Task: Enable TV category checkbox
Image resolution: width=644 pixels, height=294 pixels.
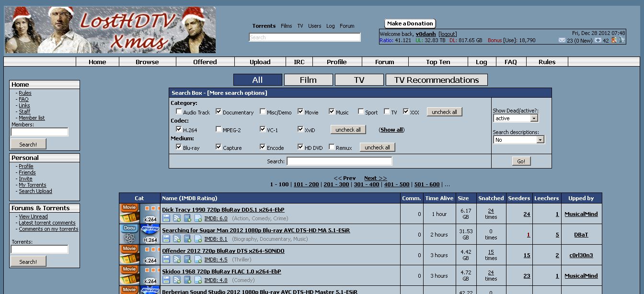Action: 387,112
